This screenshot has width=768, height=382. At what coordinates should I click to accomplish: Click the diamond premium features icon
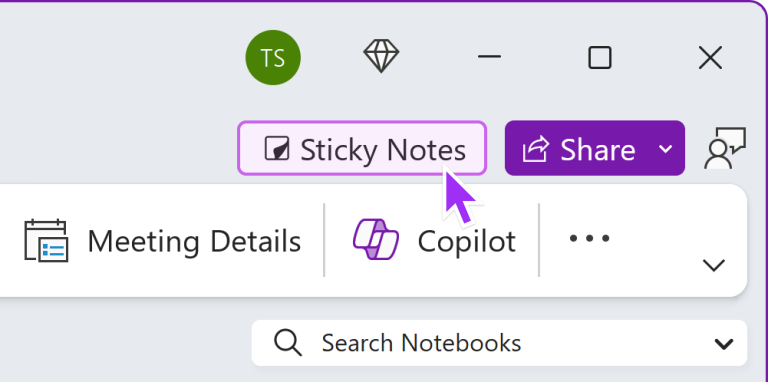[381, 56]
